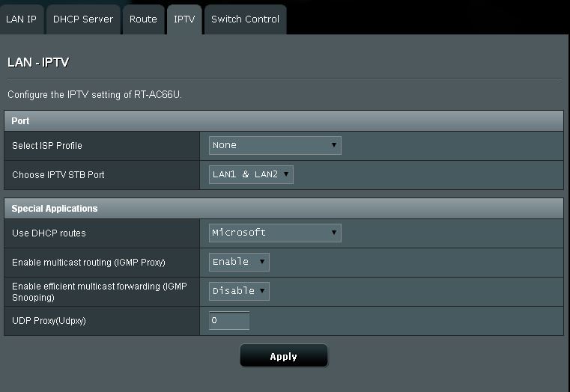The height and width of the screenshot is (392, 570).
Task: Click the Apply button
Action: click(x=284, y=356)
